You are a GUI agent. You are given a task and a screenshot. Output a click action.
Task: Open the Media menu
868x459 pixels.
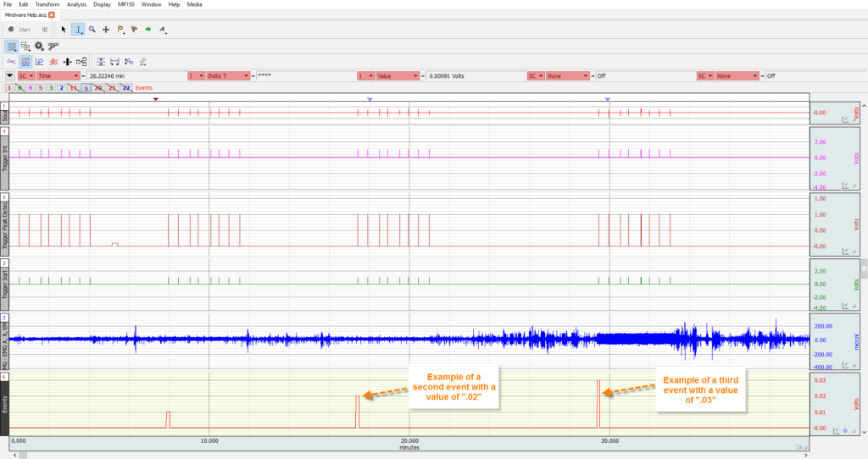194,4
